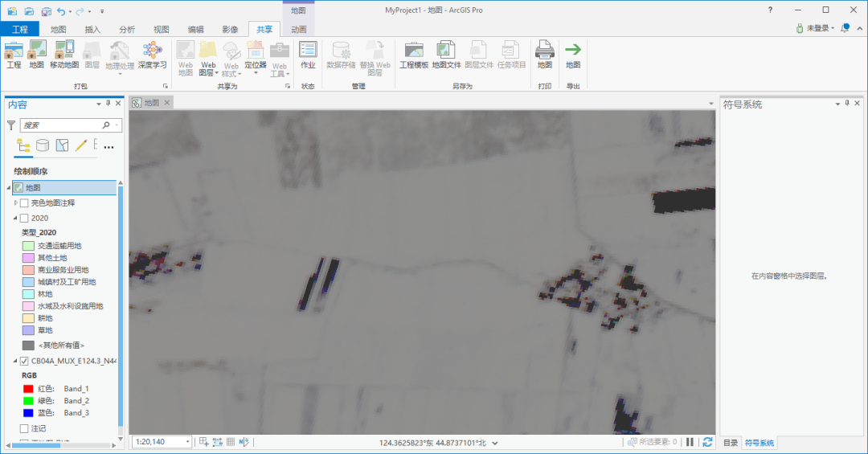Screen dimensions: 868x454
Task: Open the 目录 pane tab
Action: pos(730,443)
